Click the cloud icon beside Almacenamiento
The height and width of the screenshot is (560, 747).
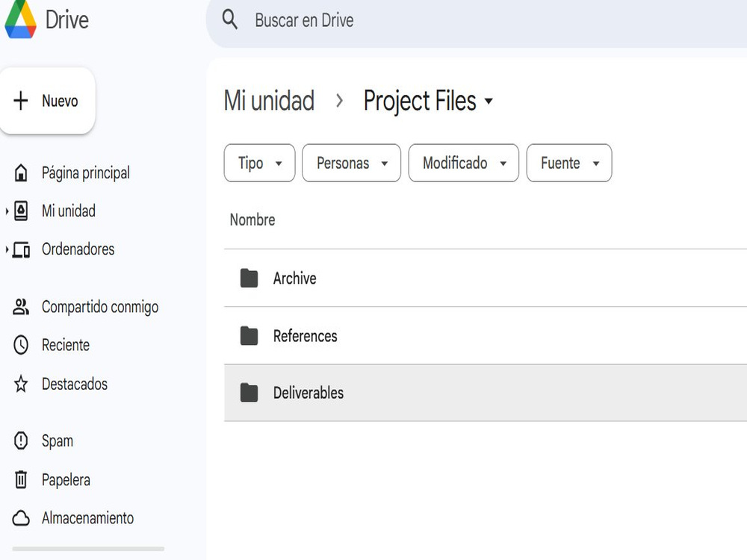click(21, 518)
